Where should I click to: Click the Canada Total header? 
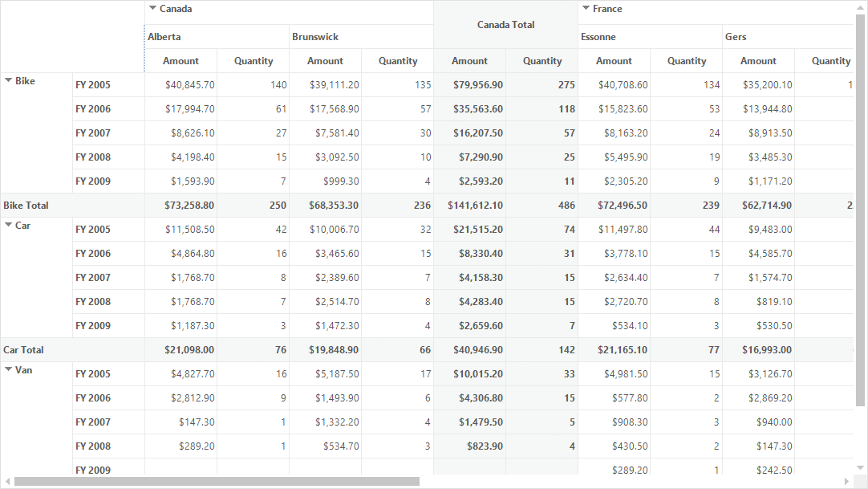(505, 24)
